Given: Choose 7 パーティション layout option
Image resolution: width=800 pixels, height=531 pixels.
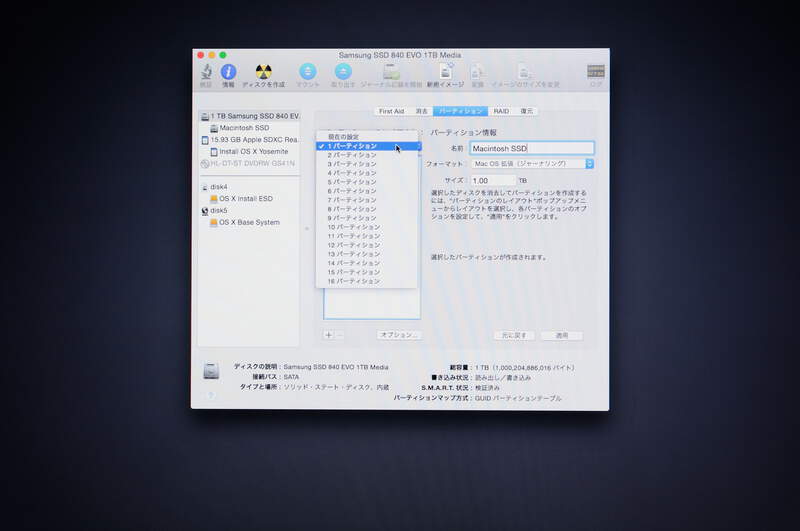Looking at the screenshot, I should [x=367, y=200].
